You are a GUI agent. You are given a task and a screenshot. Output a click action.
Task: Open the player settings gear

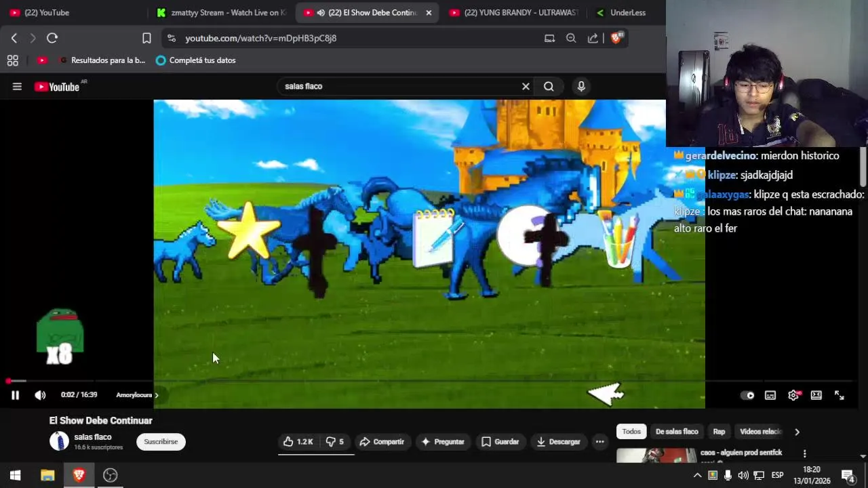(x=793, y=395)
